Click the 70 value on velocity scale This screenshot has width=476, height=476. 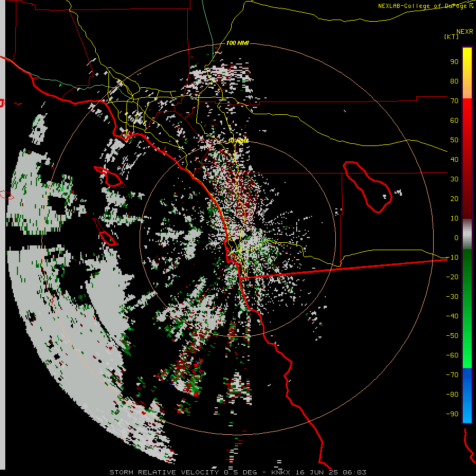tap(454, 101)
